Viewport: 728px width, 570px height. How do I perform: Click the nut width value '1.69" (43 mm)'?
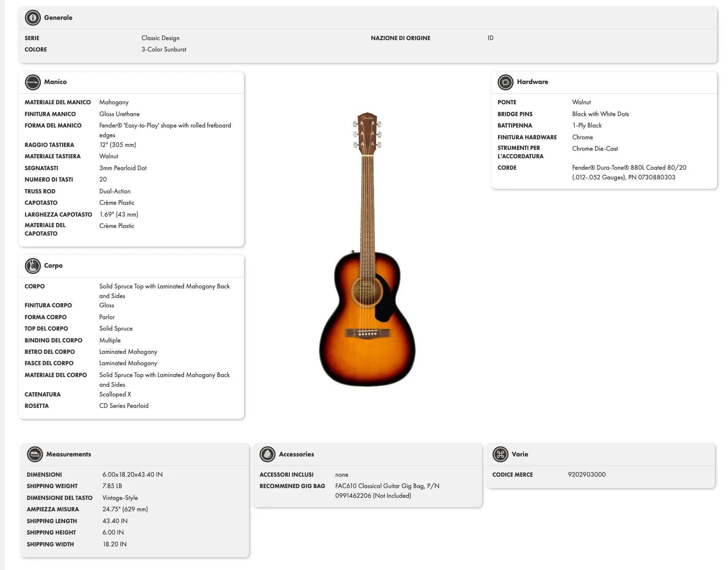pyautogui.click(x=119, y=214)
